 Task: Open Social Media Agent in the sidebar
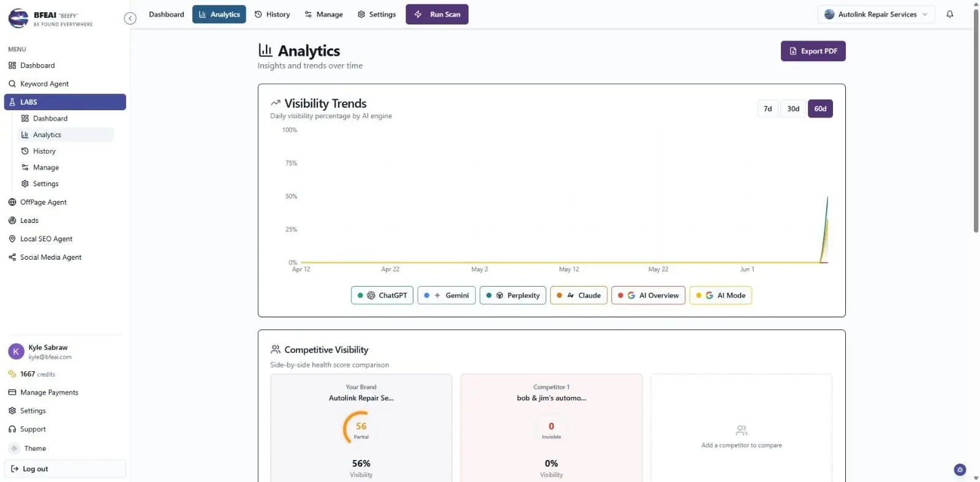[x=65, y=257]
